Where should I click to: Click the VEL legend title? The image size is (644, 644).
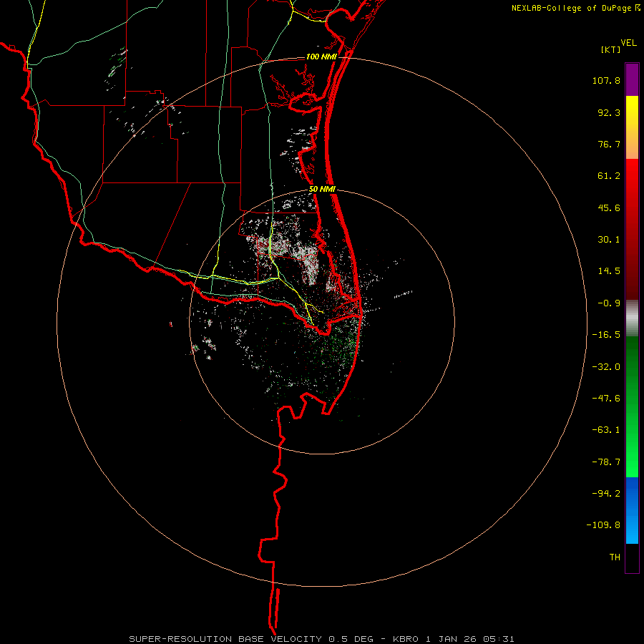pos(628,43)
